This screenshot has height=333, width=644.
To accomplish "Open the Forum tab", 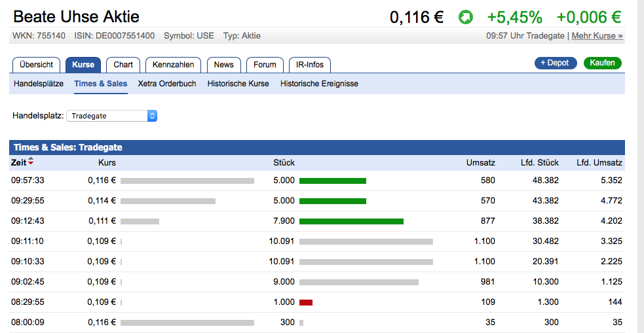I will coord(265,64).
